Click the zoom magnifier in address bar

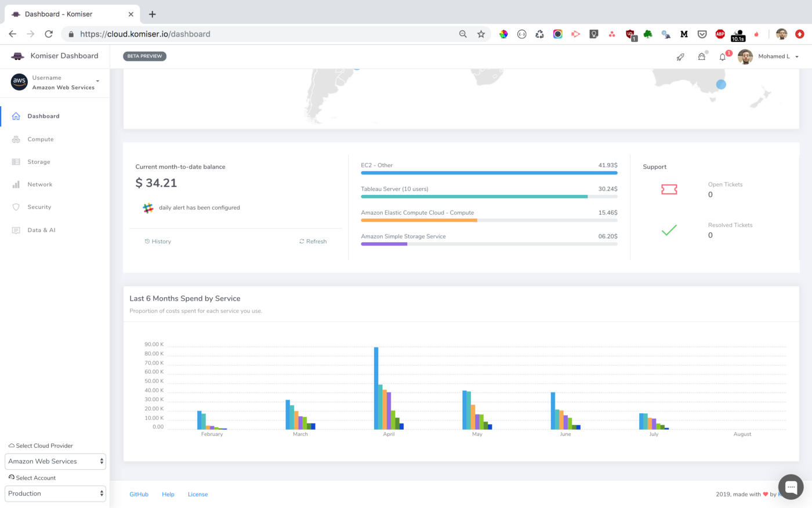coord(463,34)
